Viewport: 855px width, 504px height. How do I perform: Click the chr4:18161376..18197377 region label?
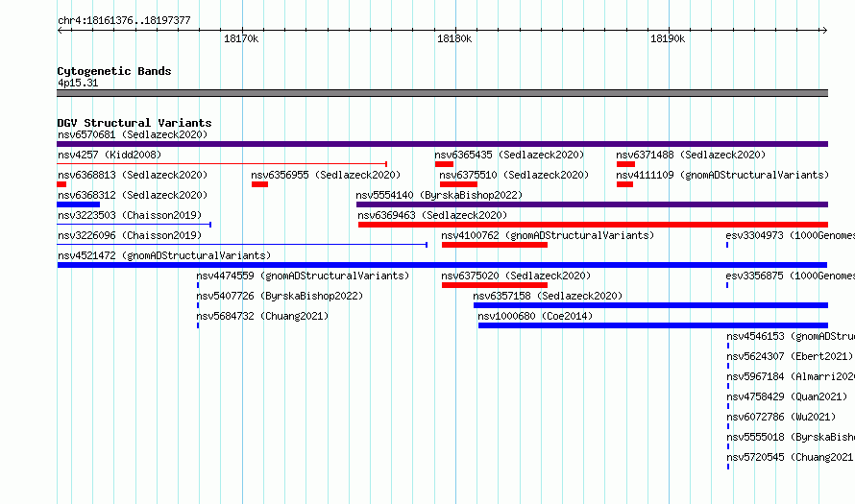124,21
